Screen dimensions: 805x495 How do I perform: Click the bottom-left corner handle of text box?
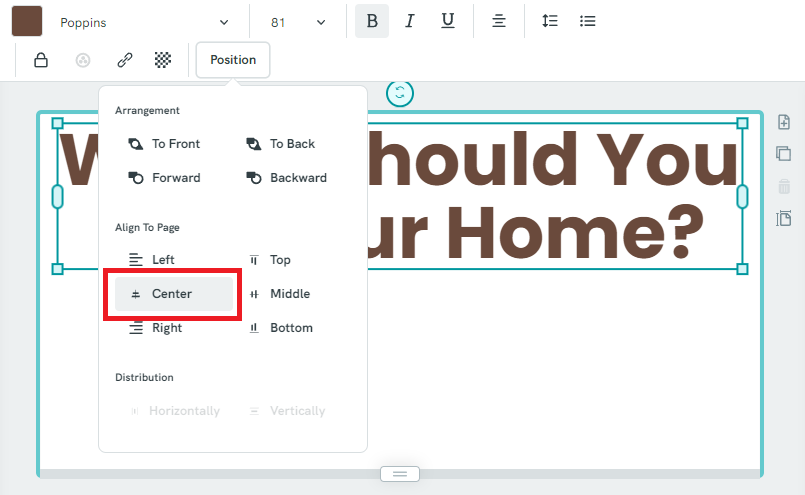[x=58, y=269]
